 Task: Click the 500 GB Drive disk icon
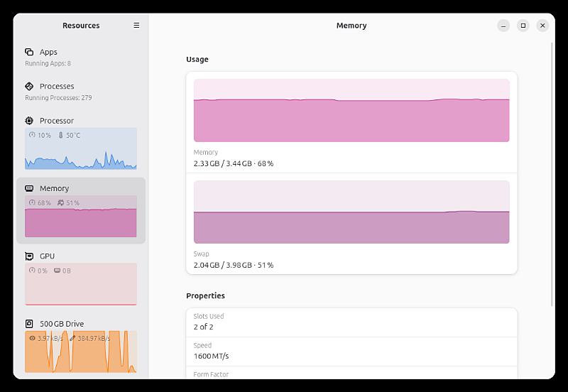coord(29,324)
